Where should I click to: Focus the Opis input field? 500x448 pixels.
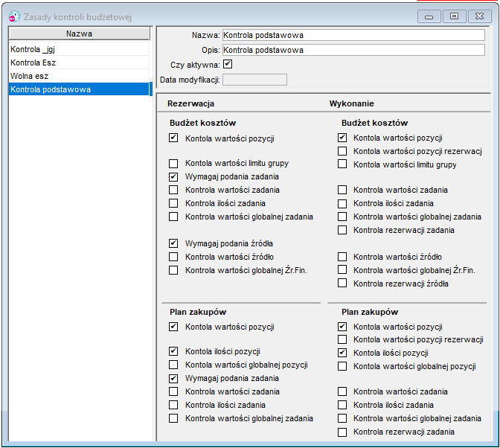[x=353, y=50]
